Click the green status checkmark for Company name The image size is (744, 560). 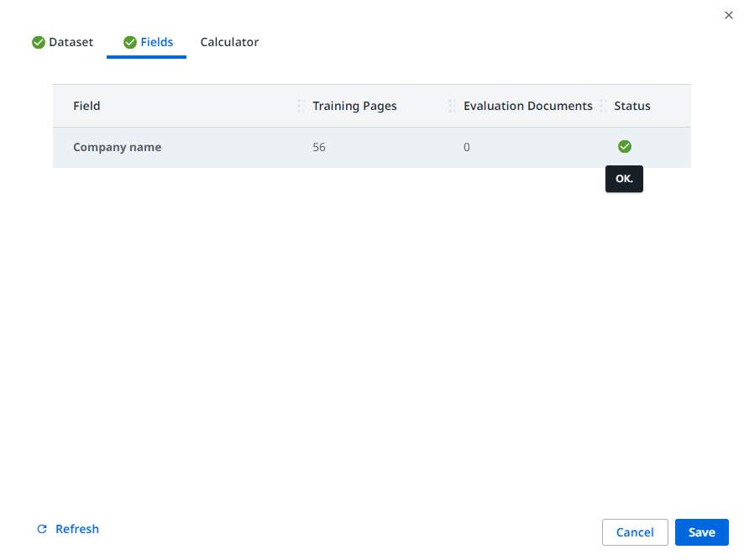pyautogui.click(x=624, y=147)
